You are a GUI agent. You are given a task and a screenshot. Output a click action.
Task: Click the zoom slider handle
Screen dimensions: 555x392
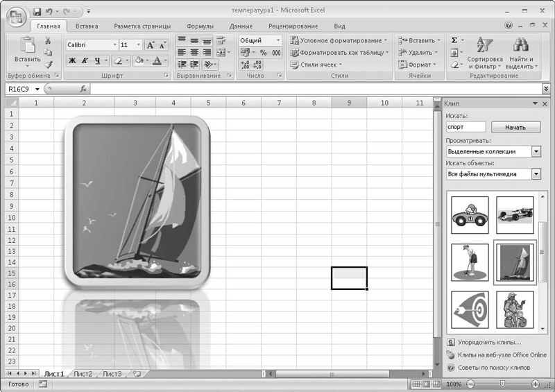pos(502,384)
